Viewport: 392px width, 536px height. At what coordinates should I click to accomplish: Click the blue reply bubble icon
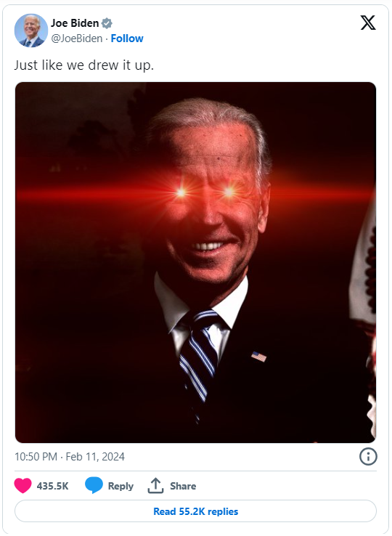[x=94, y=485]
